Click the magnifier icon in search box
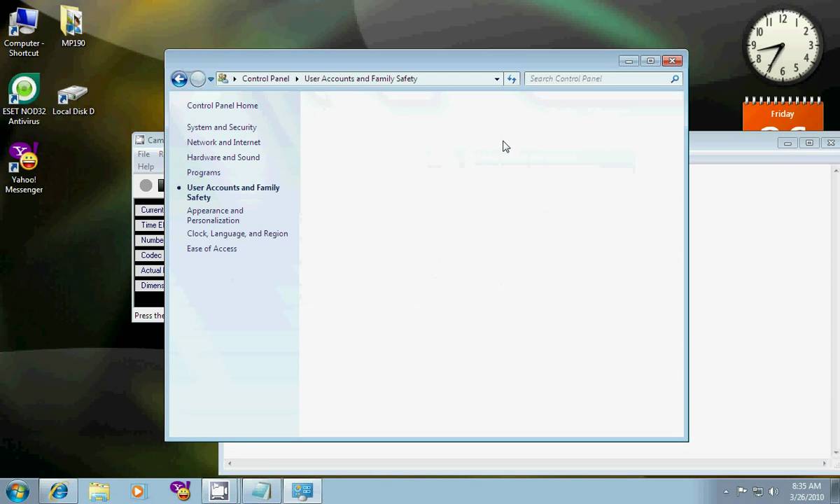 coord(675,79)
